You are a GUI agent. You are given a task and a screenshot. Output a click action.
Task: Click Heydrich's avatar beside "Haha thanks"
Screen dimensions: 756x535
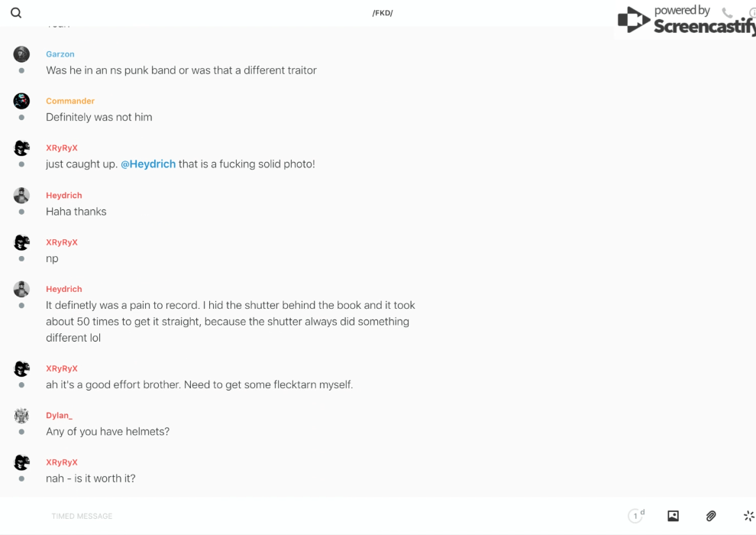pos(21,196)
